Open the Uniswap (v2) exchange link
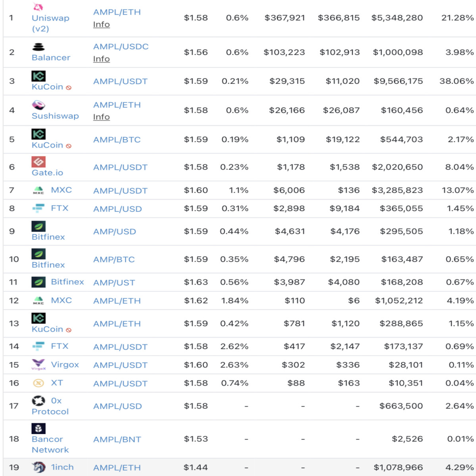The image size is (476, 476). [x=50, y=23]
